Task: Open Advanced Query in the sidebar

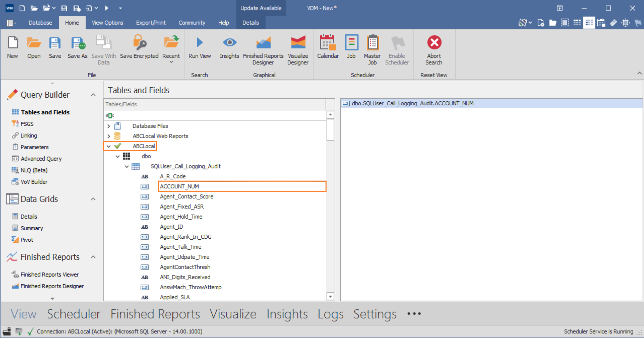Action: click(x=37, y=158)
